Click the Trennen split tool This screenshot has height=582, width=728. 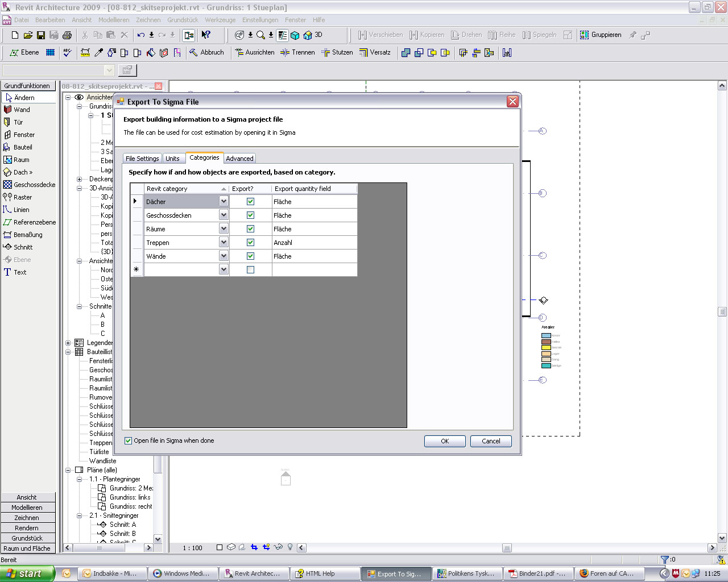pyautogui.click(x=297, y=52)
